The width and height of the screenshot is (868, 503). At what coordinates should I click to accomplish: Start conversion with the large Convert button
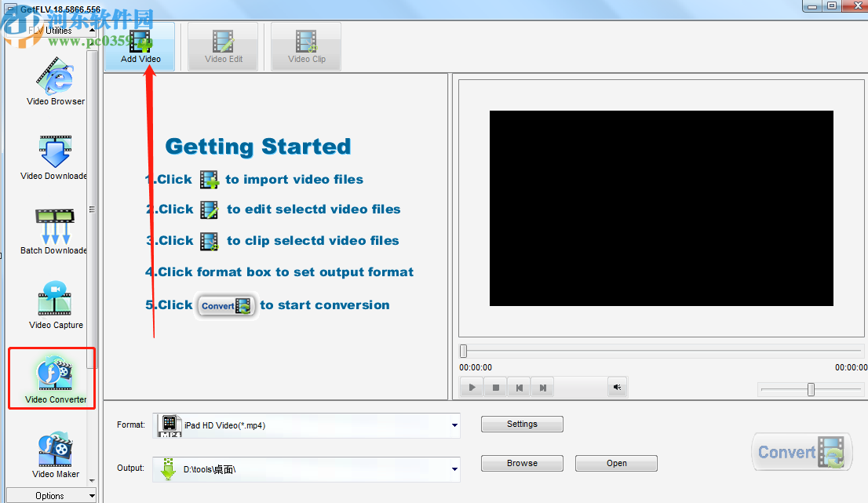point(801,451)
